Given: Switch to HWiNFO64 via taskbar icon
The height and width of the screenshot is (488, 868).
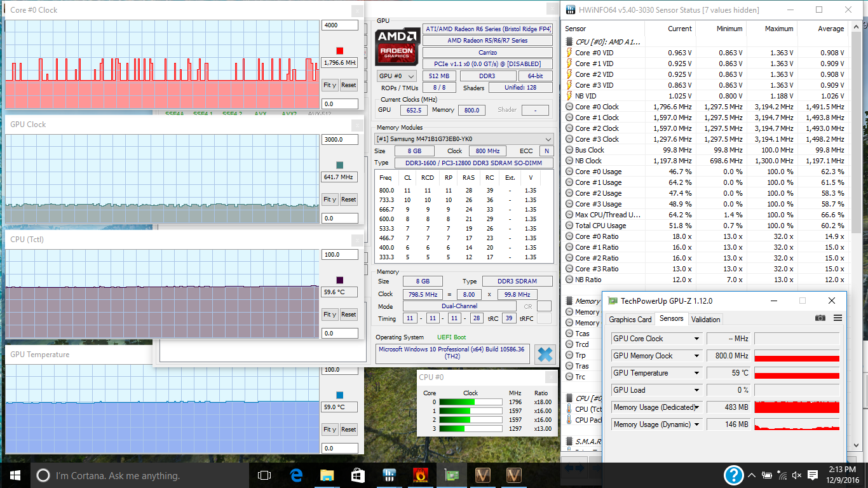Looking at the screenshot, I should click(390, 475).
